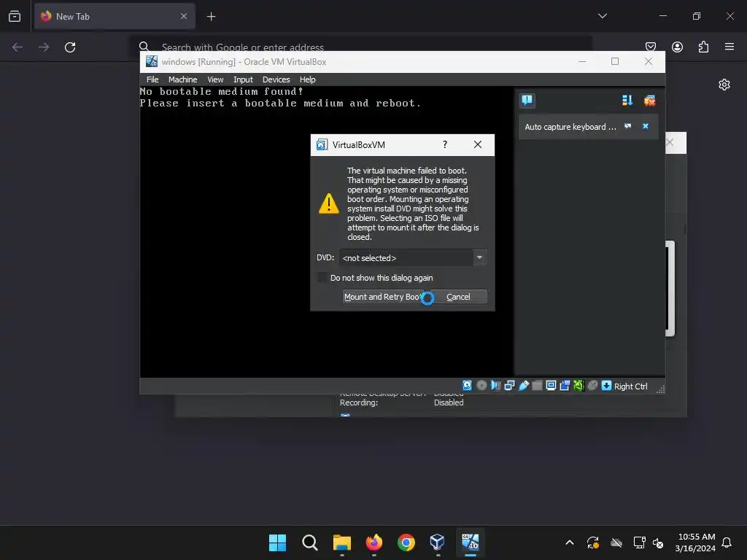Screen dimensions: 747x560
Task: Open File Explorer from taskbar
Action: (x=341, y=542)
